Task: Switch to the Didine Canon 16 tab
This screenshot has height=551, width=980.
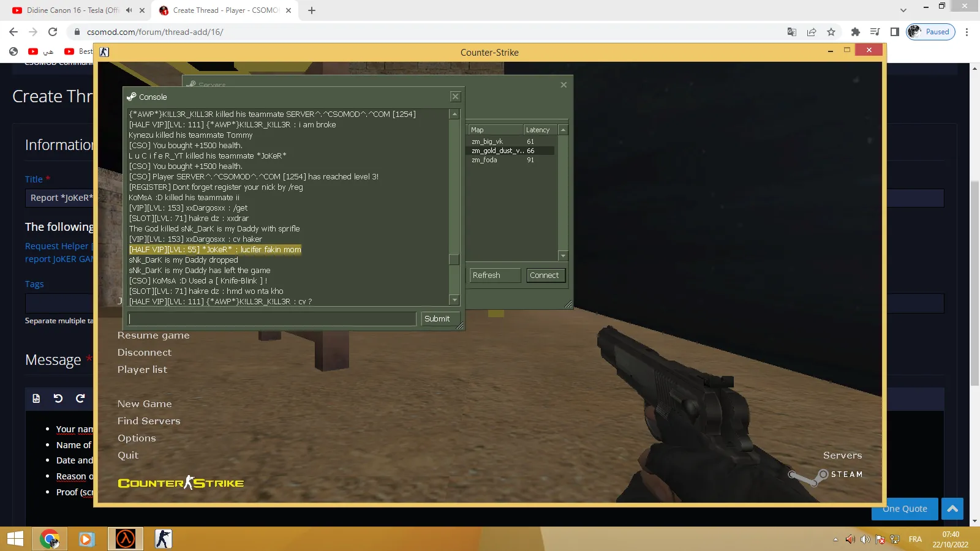Action: (72, 10)
